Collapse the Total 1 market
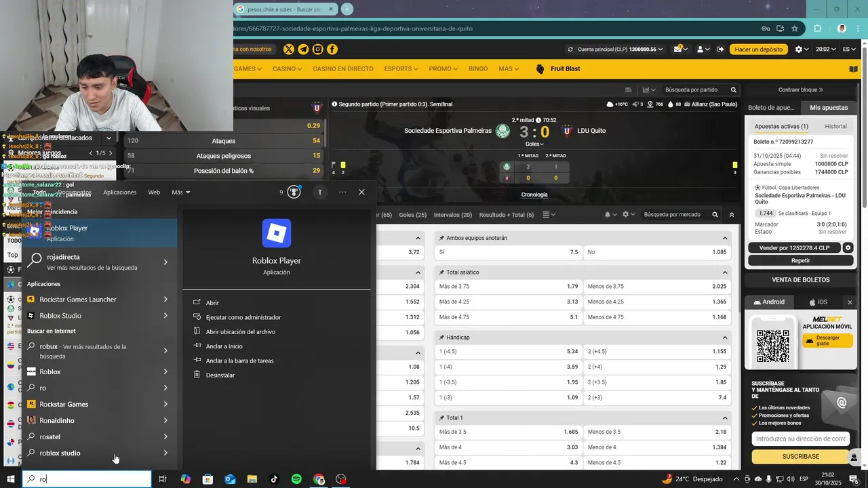The width and height of the screenshot is (868, 488). pyautogui.click(x=725, y=418)
